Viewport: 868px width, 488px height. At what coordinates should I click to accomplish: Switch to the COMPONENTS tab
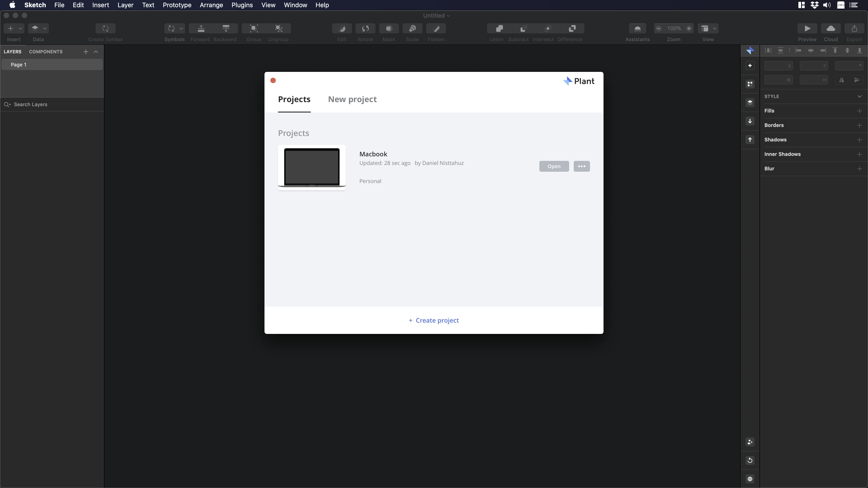[45, 52]
